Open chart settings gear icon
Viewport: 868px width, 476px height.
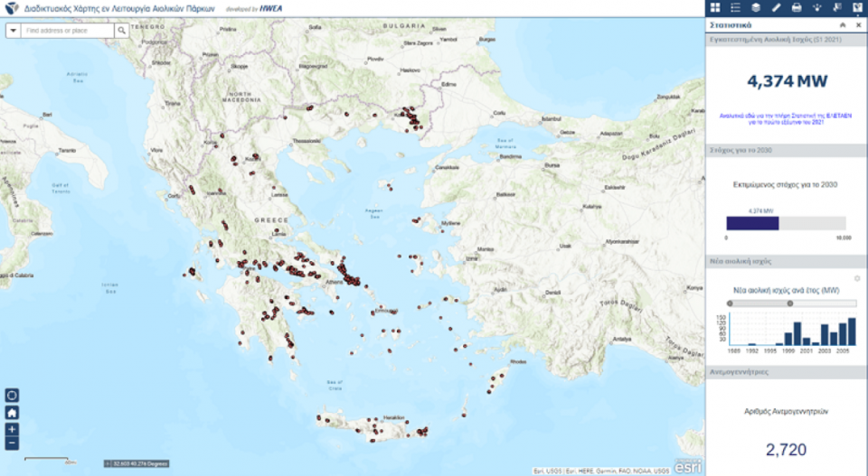(x=857, y=278)
